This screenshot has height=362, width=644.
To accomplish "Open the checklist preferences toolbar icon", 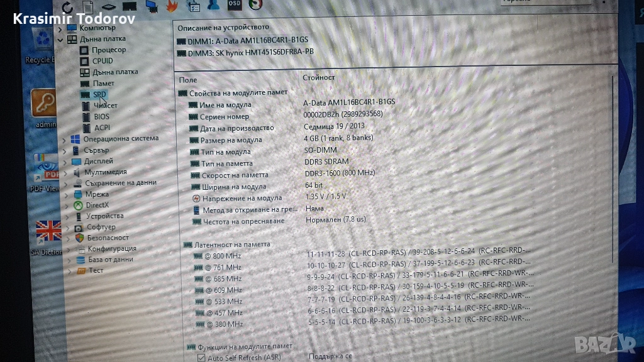I will [x=194, y=6].
